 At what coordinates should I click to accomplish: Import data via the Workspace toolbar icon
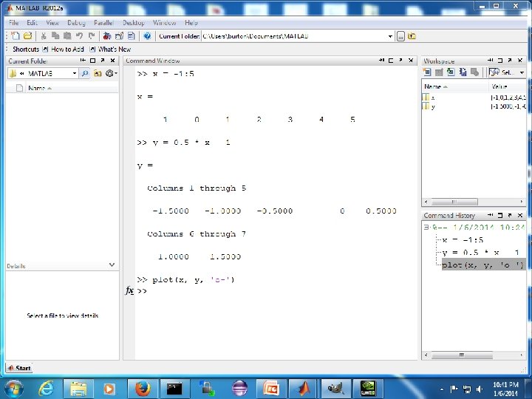(451, 72)
